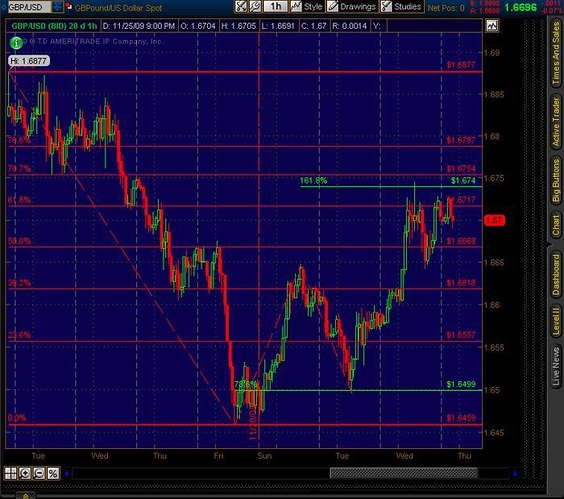Open the Active Trader side tab
This screenshot has width=564, height=499.
(556, 122)
